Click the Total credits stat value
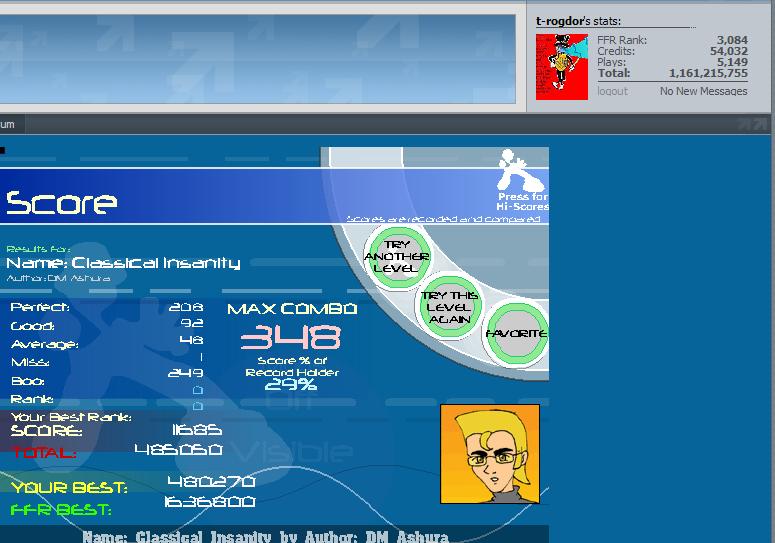The width and height of the screenshot is (775, 543). coord(708,73)
